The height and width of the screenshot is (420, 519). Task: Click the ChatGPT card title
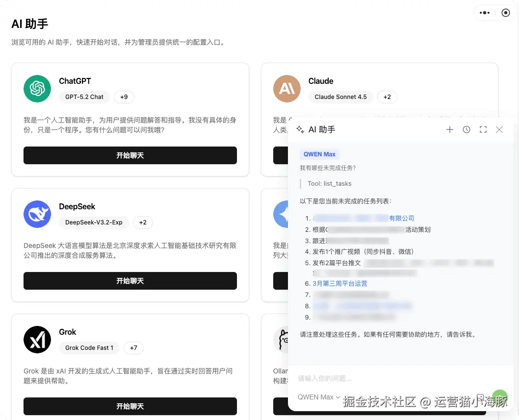coord(75,81)
